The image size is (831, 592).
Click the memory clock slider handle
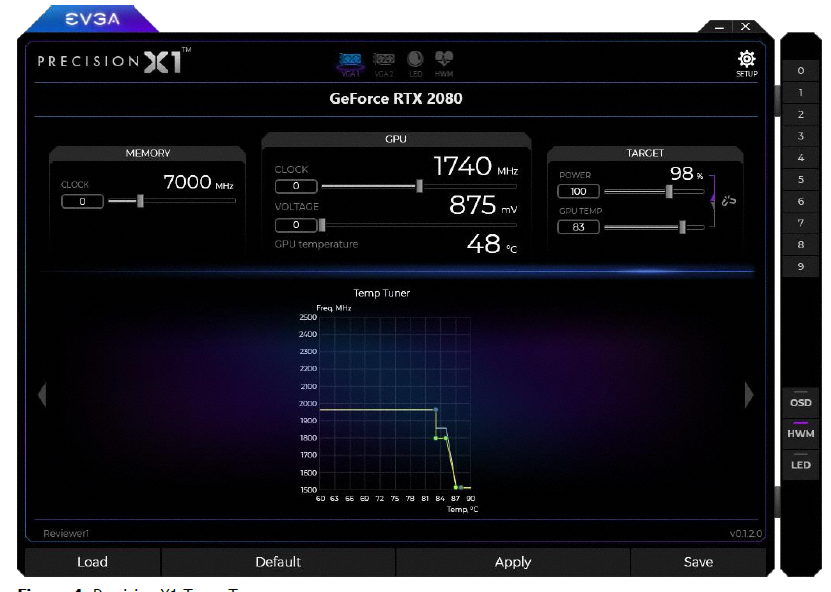click(140, 201)
